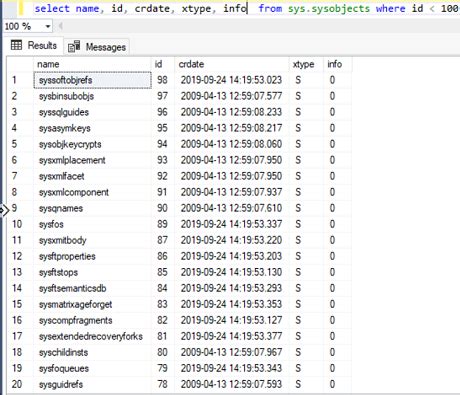460x395 pixels.
Task: Click 'sys.sysobjects' in the query editor
Action: [329, 8]
